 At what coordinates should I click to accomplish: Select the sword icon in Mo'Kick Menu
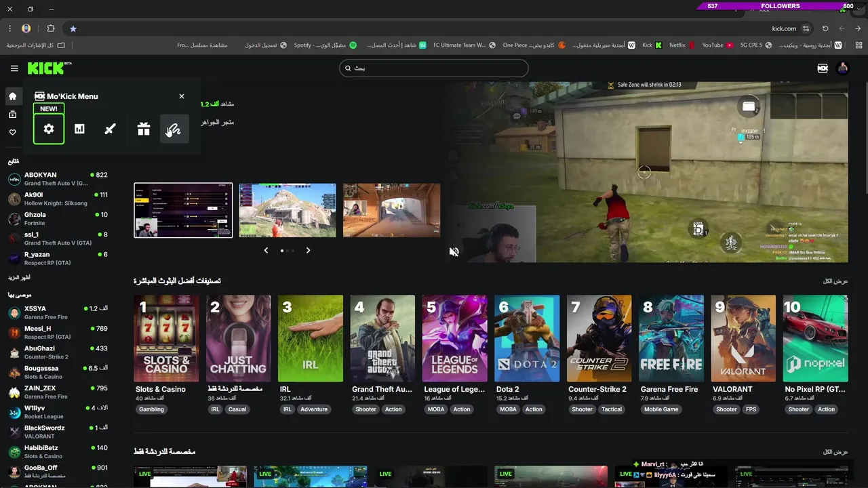[110, 129]
